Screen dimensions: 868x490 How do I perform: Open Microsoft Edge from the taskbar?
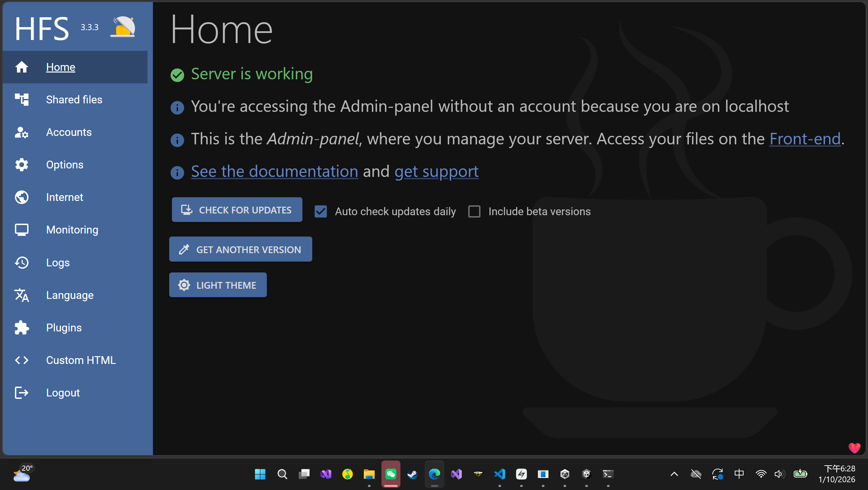434,474
